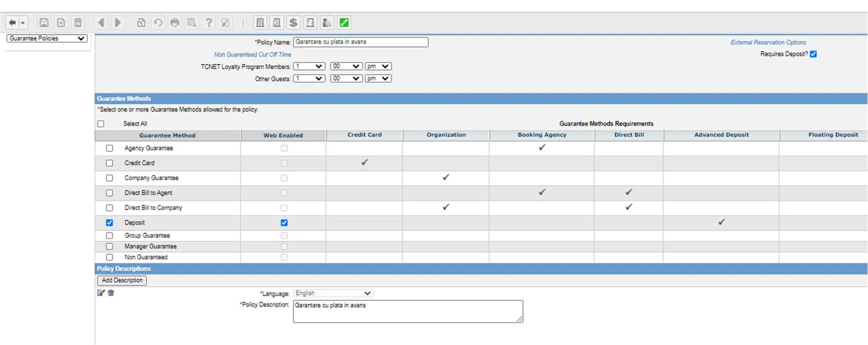The image size is (868, 345).
Task: Uncheck the Deposit guarantee method checkbox
Action: tap(110, 223)
